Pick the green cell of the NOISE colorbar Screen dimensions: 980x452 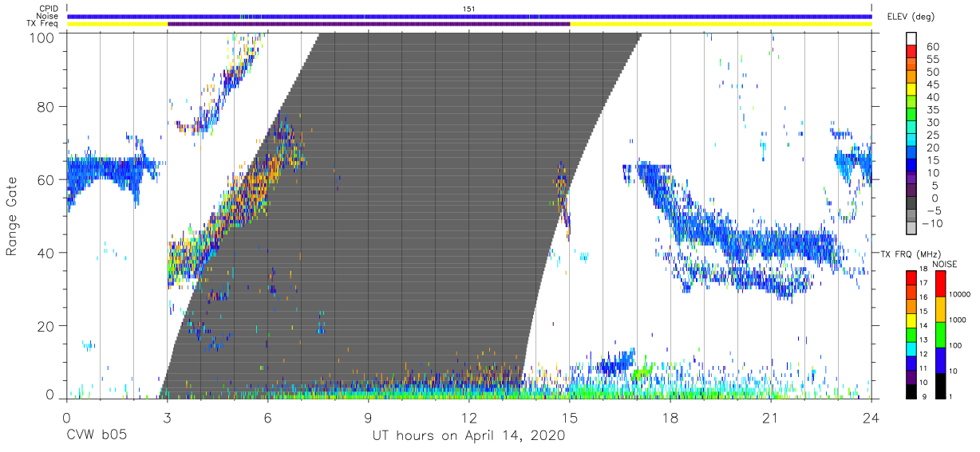click(x=940, y=335)
